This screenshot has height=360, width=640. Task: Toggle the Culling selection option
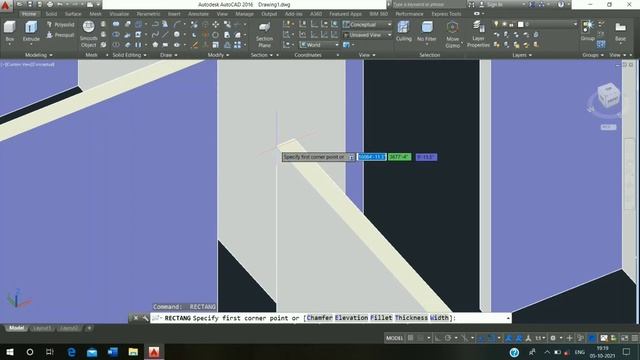404,31
